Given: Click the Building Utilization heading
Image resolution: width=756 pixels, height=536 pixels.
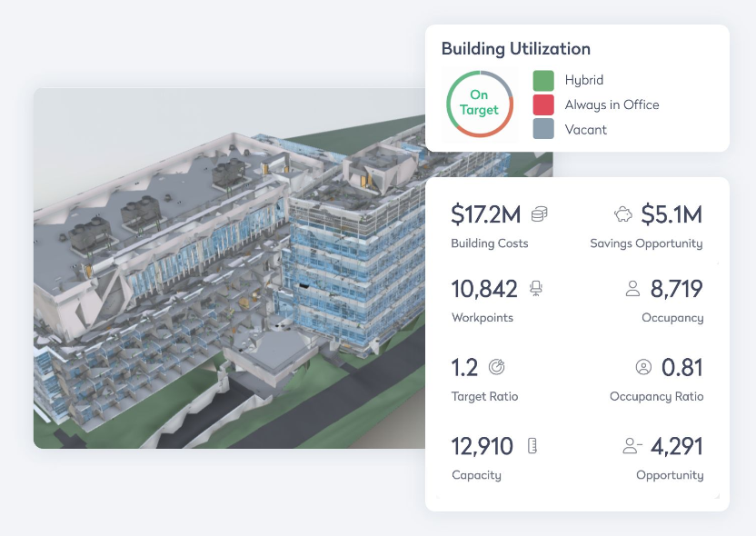Looking at the screenshot, I should click(x=516, y=49).
